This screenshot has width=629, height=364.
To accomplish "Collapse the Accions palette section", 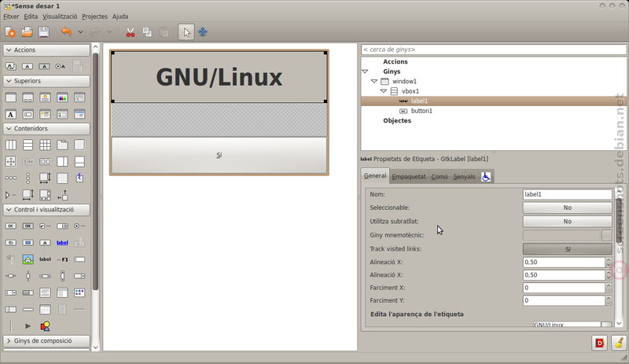I will [46, 50].
